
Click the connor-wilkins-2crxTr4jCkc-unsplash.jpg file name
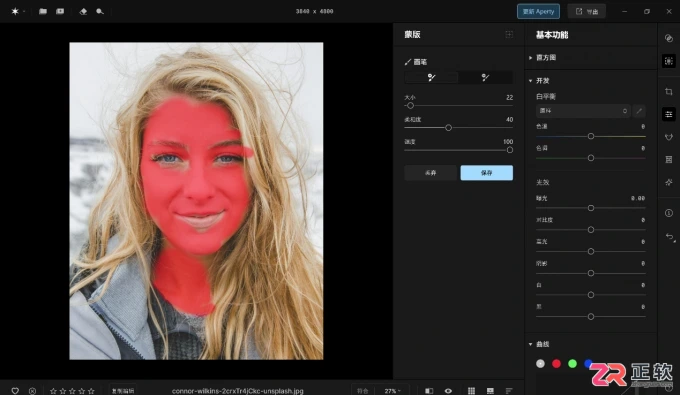[x=238, y=391]
